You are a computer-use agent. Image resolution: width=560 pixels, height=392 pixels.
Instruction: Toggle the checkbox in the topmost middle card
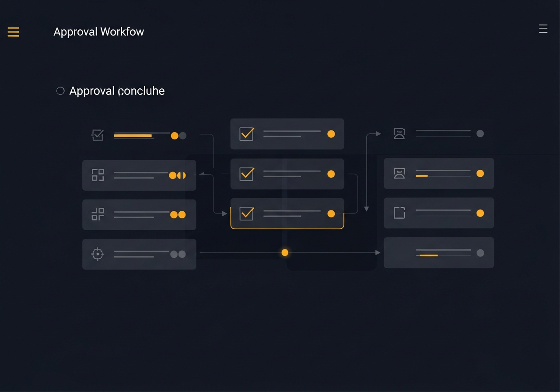[x=247, y=133]
